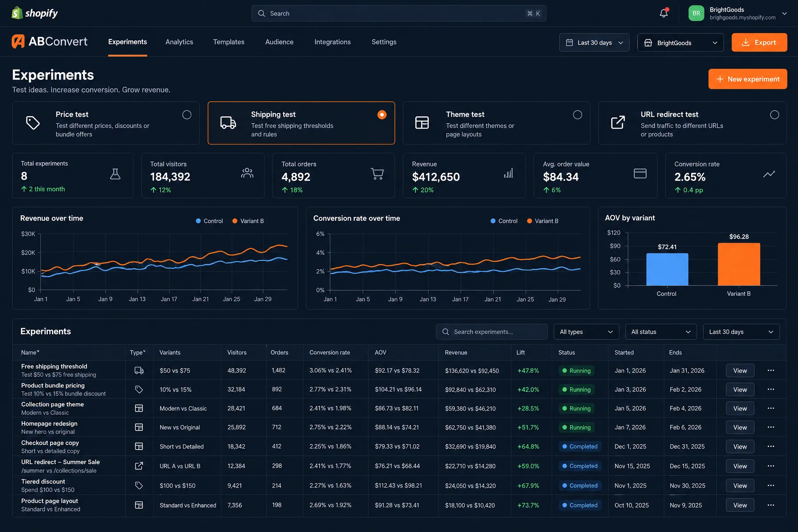
Task: Open the Settings tab
Action: (x=384, y=42)
